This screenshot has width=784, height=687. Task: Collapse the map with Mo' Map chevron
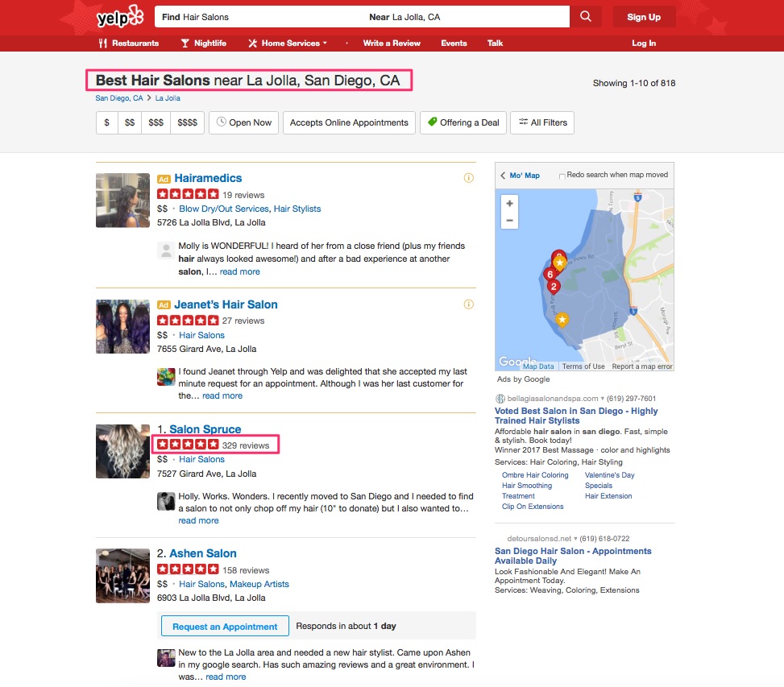coord(504,175)
